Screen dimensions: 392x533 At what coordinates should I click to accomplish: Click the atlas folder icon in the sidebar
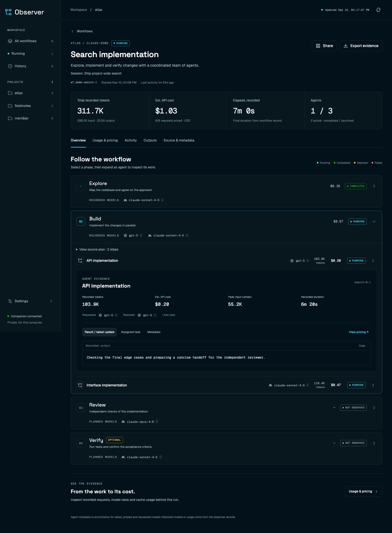[x=10, y=93]
